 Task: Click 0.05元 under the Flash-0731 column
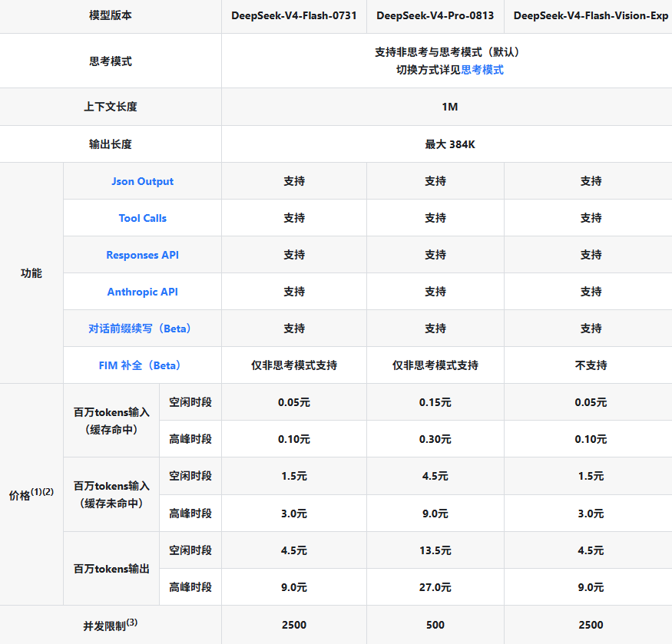tap(294, 402)
